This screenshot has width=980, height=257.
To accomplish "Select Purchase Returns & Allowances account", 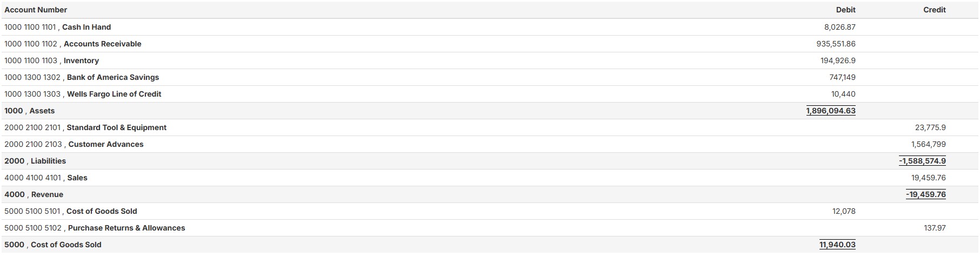I will pyautogui.click(x=126, y=228).
